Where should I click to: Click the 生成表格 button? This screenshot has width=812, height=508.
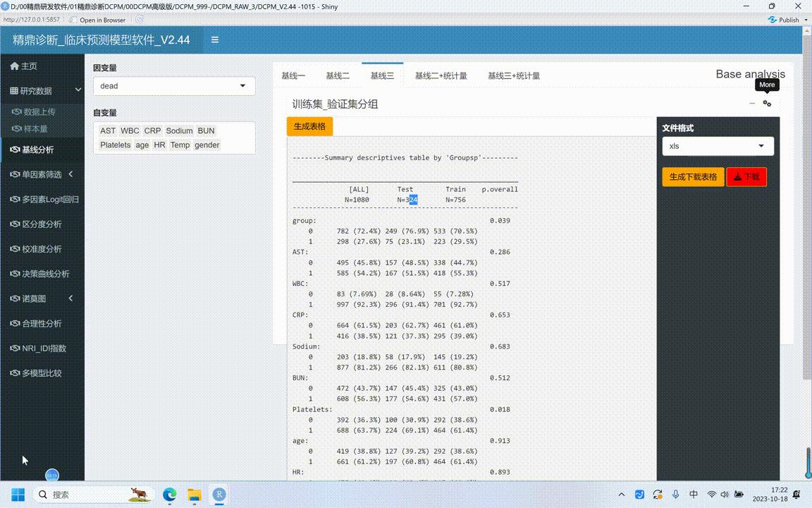(309, 126)
